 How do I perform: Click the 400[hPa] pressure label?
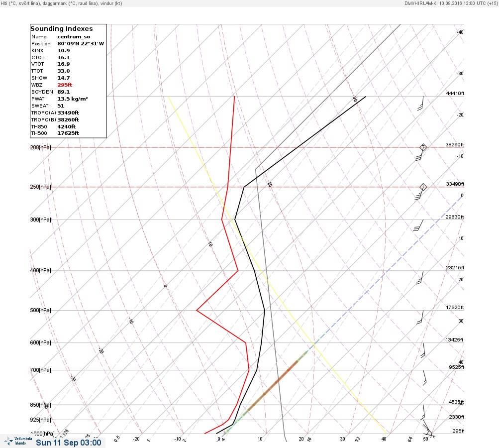point(40,271)
